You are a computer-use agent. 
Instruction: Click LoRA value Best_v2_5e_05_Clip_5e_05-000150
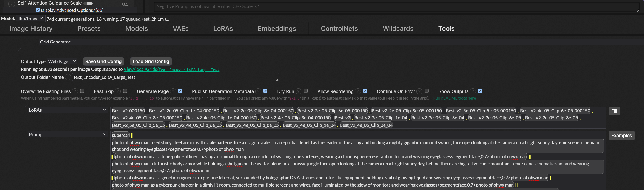[x=481, y=111]
